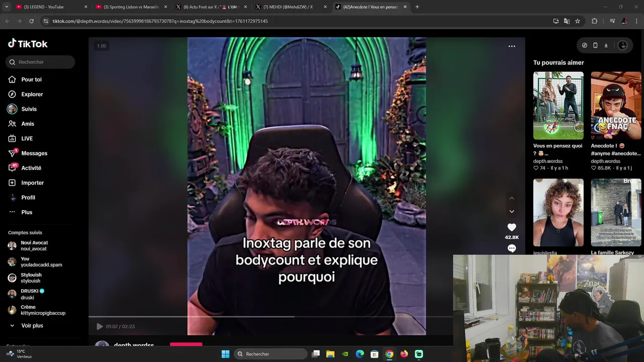The height and width of the screenshot is (362, 644).
Task: Open File Explorer from taskbar
Action: [331, 354]
